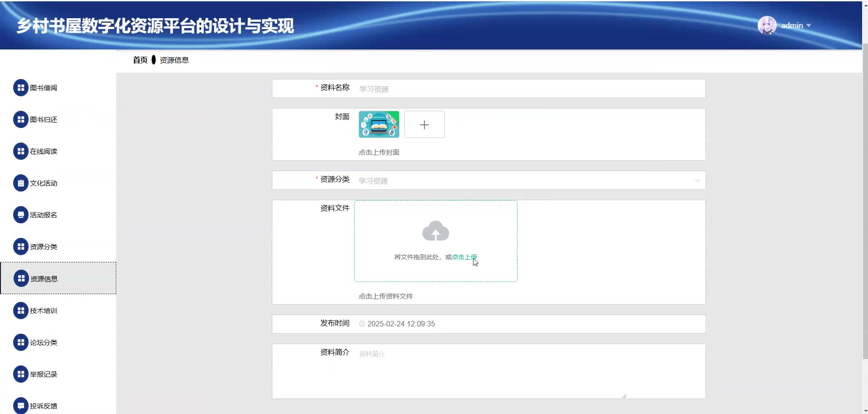Click the admin avatar picture
868x414 pixels.
click(x=767, y=25)
